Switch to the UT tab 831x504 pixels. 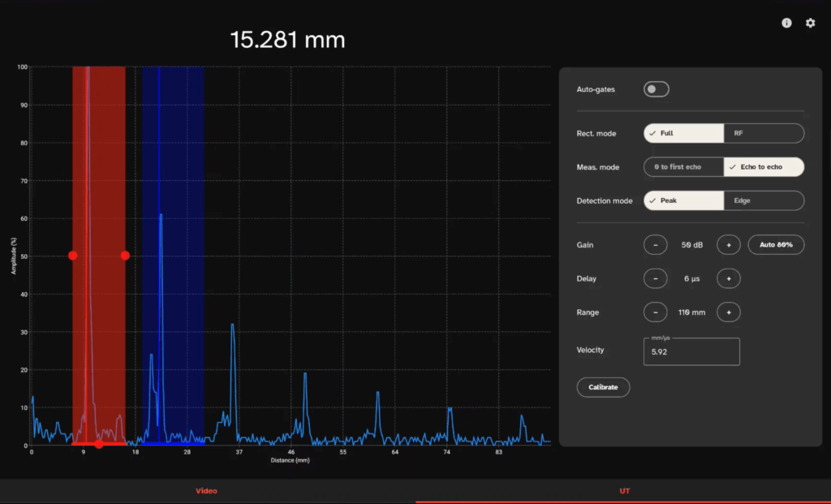coord(622,491)
